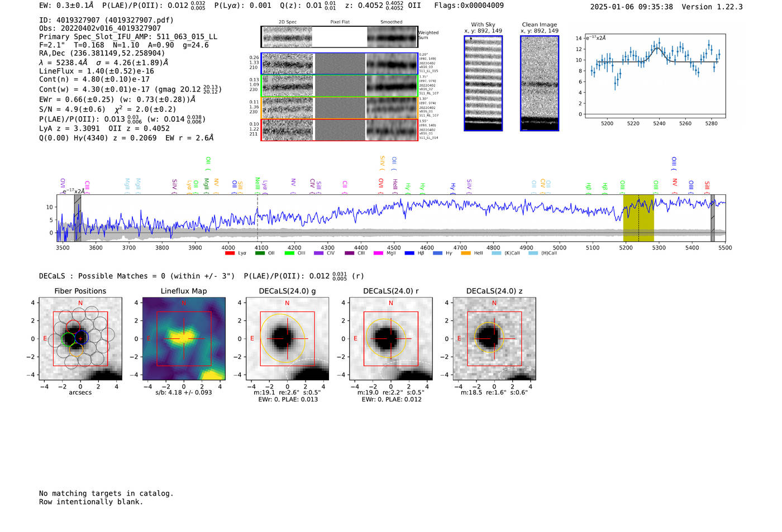
Task: Select the red-bordered 2D spectrum row
Action: coord(340,130)
